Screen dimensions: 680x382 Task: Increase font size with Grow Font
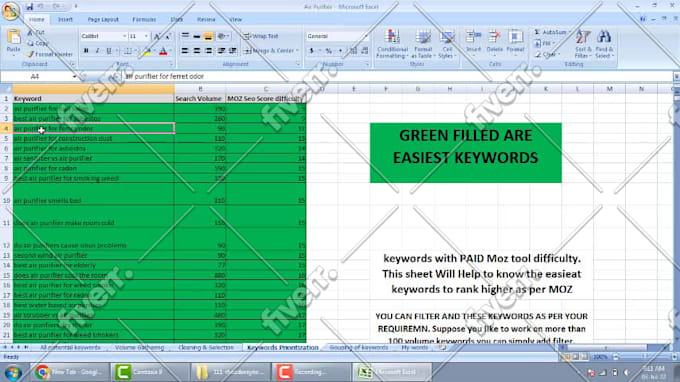157,36
